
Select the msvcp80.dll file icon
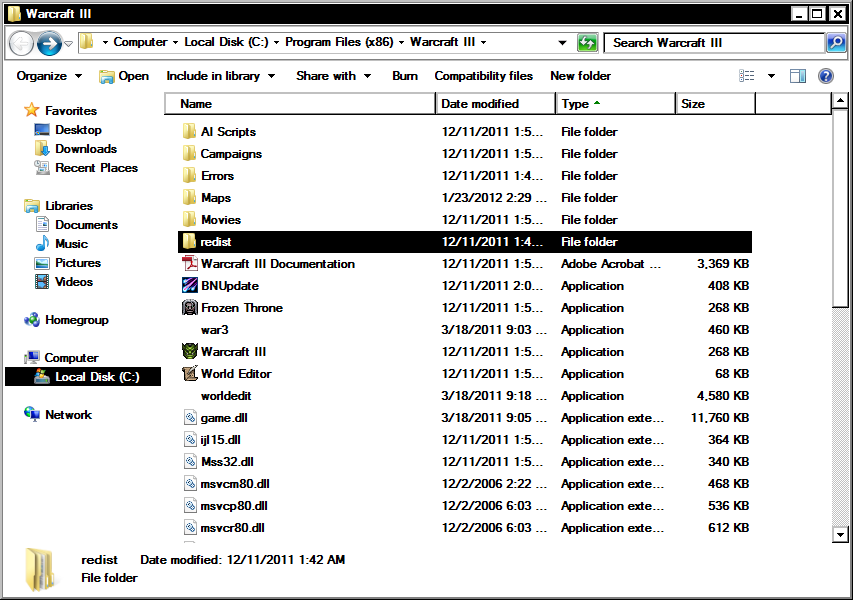(x=190, y=506)
